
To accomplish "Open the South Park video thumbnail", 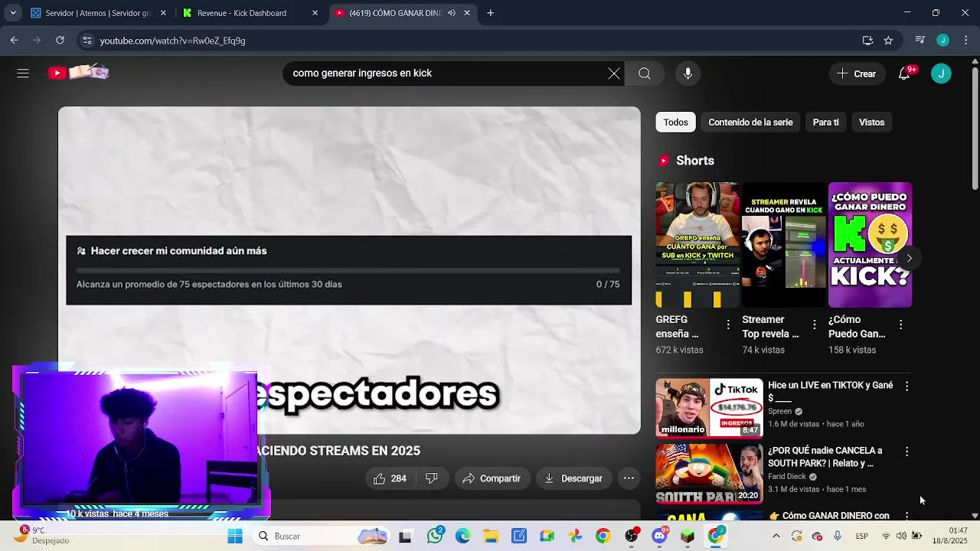I will 709,473.
